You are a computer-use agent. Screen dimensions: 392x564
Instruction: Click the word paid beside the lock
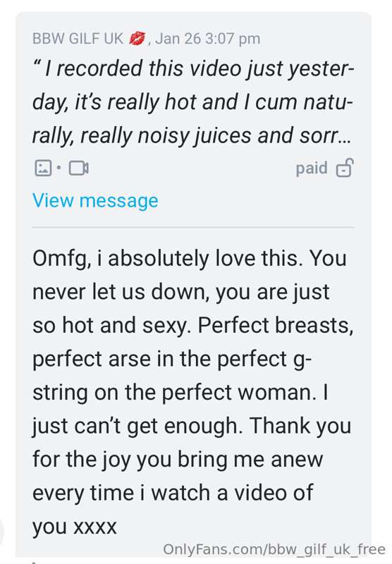click(x=312, y=168)
